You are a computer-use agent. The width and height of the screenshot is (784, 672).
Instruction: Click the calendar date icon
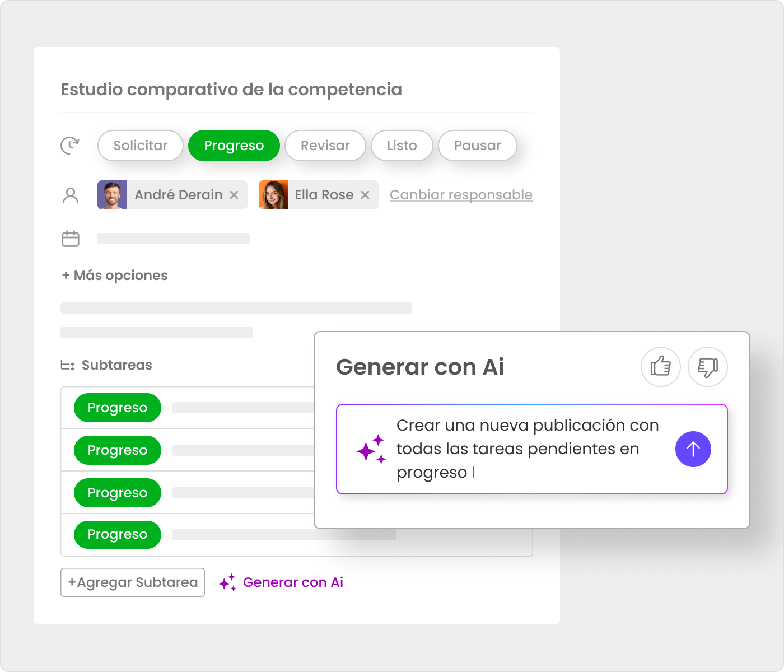[x=71, y=239]
